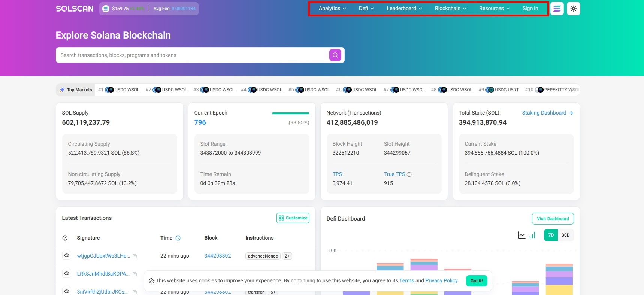Switch Defi chart to line view
Viewport: 644px width, 295px height.
tap(521, 235)
